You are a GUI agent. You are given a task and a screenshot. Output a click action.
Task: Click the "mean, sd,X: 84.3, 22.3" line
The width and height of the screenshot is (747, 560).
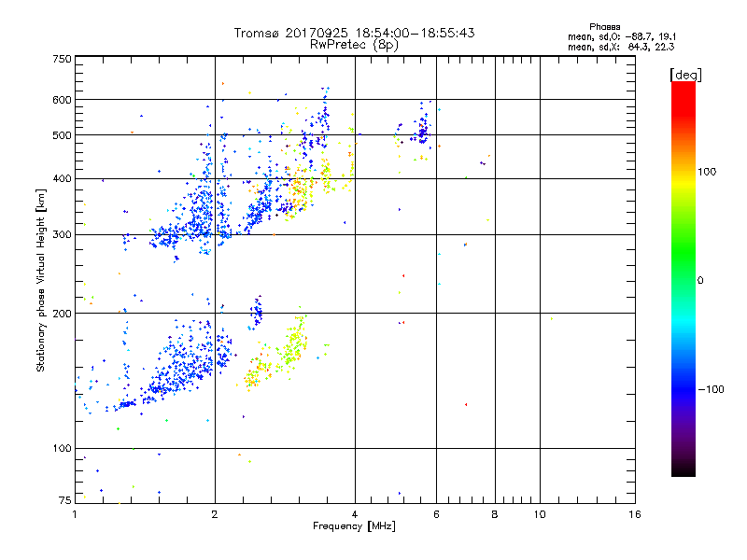(621, 48)
